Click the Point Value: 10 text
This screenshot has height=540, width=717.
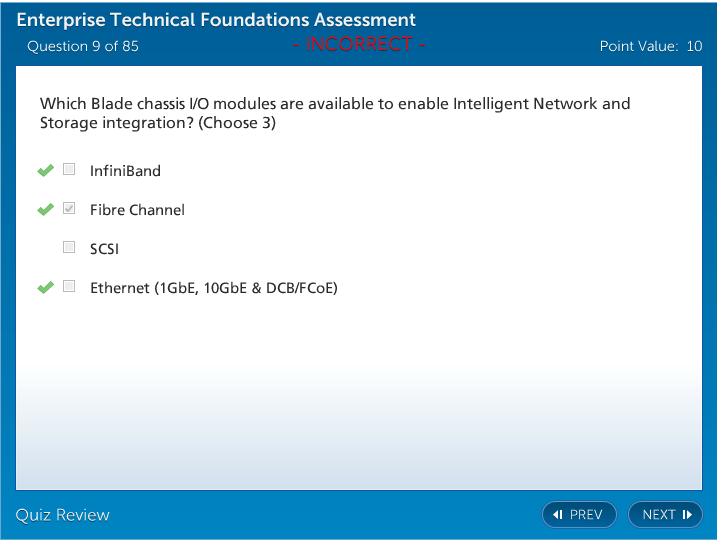click(650, 46)
